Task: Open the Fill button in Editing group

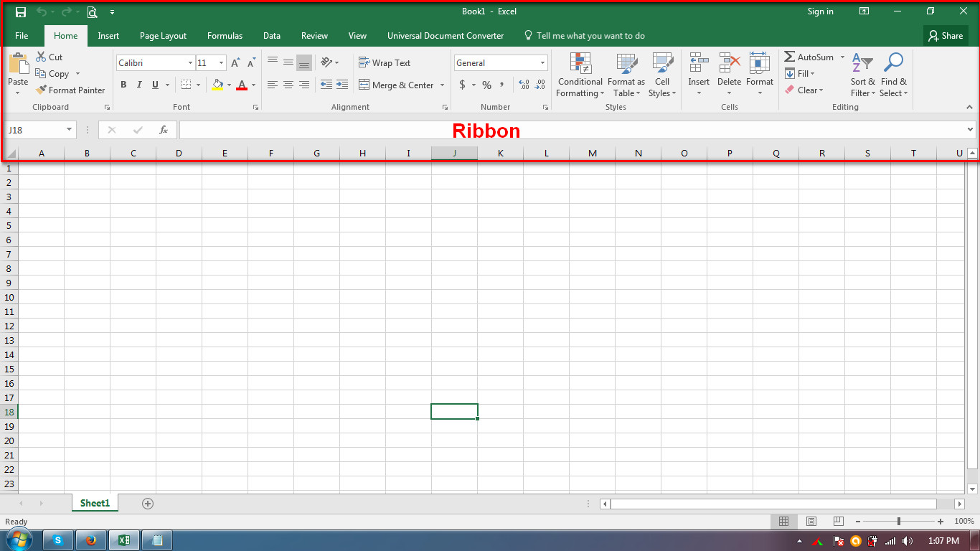Action: point(800,74)
